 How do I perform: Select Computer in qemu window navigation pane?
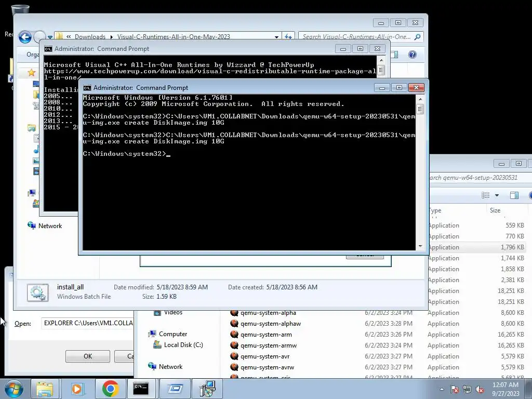coord(172,334)
